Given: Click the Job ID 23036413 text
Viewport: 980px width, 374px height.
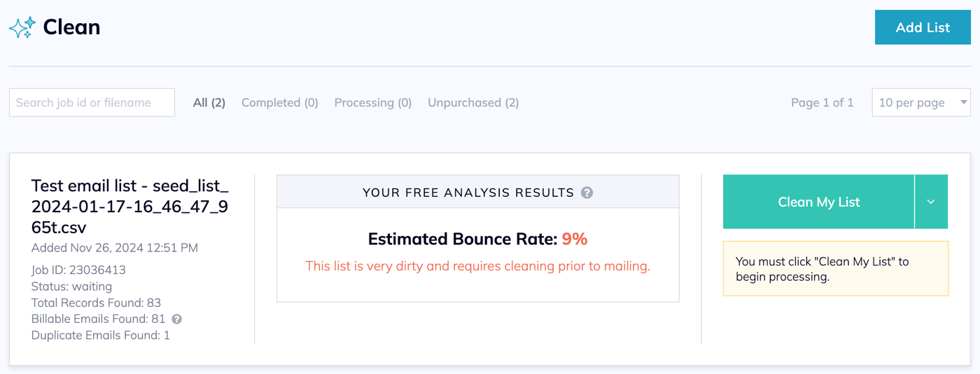Looking at the screenshot, I should [x=78, y=270].
